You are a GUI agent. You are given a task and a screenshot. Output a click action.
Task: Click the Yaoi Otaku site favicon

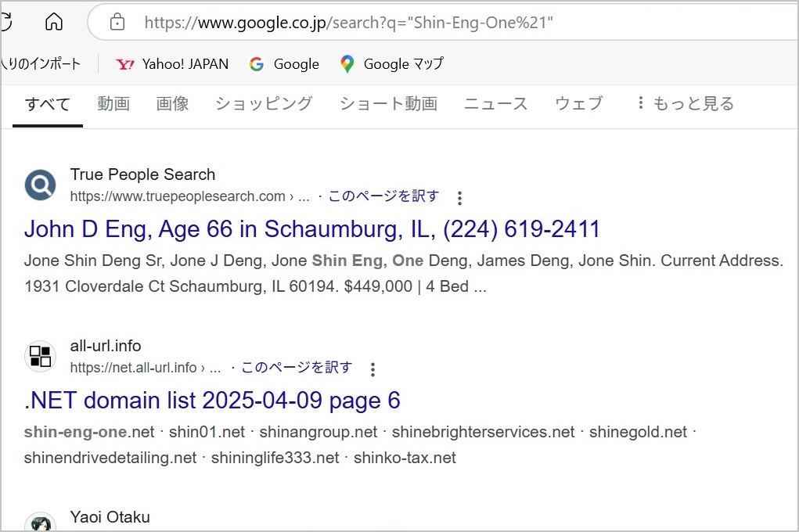[40, 522]
